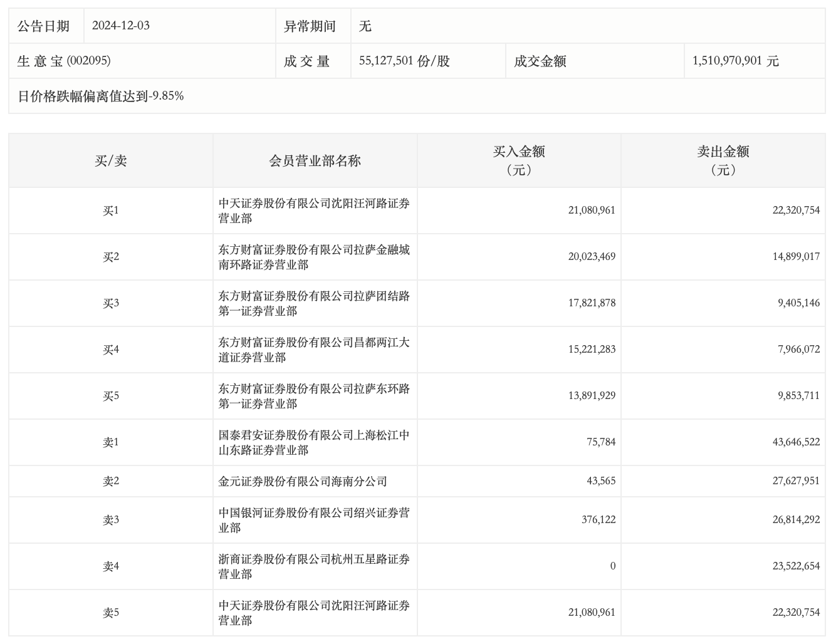
Task: Click the 会员营业部名称 column header
Action: point(315,161)
